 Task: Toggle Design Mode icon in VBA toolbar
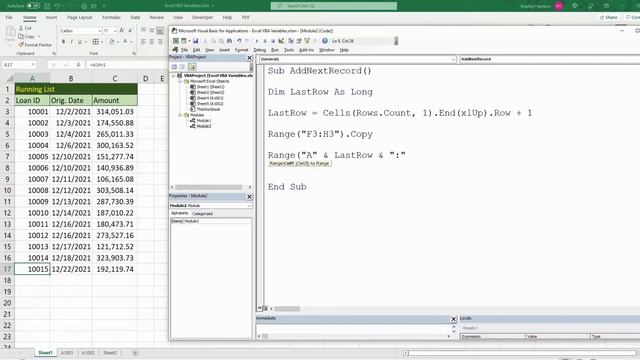pos(281,41)
